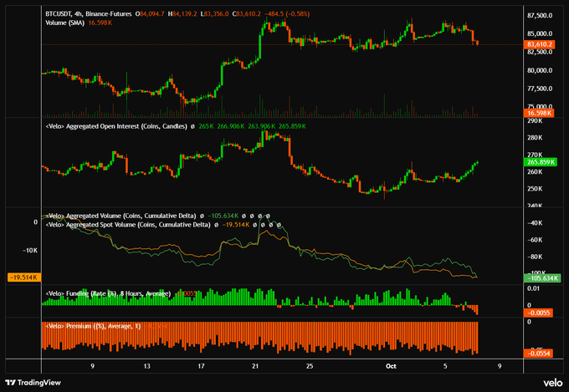
Task: Click the -40K cumulative delta axis label
Action: [535, 223]
